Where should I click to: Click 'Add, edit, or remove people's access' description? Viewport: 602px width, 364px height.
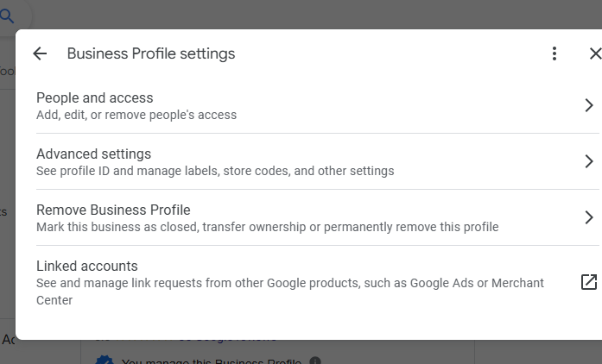click(x=136, y=115)
